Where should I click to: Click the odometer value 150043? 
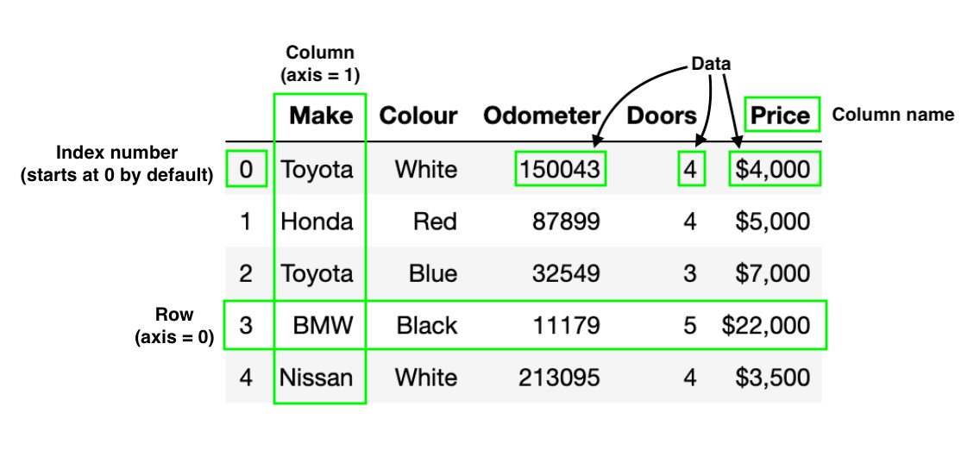click(561, 169)
